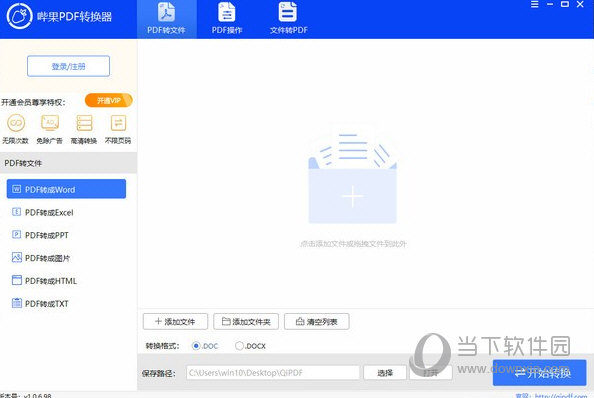Viewport: 594px width, 398px height.
Task: Click the 转换格式 label
Action: 163,346
